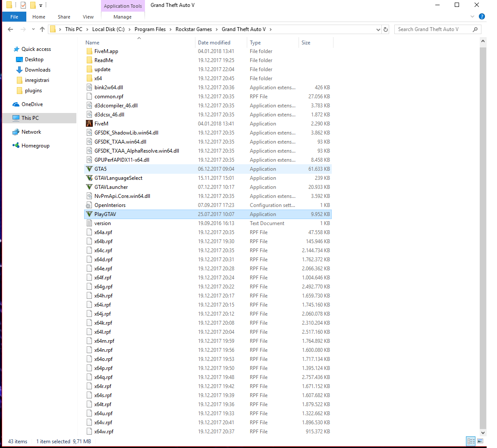Click the Downloads arrow icon
Image resolution: width=497 pixels, height=448 pixels.
pos(19,70)
